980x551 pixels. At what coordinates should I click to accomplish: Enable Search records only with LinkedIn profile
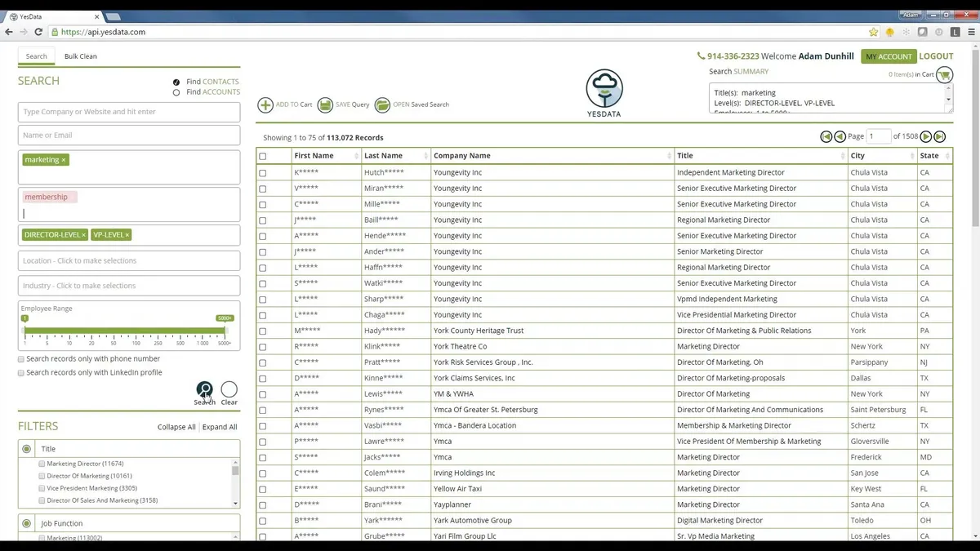click(x=21, y=373)
